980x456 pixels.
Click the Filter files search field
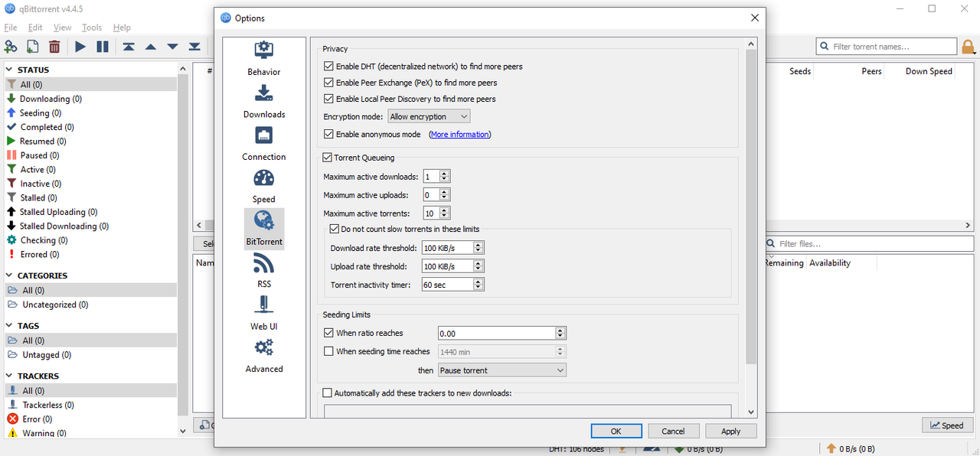[869, 244]
